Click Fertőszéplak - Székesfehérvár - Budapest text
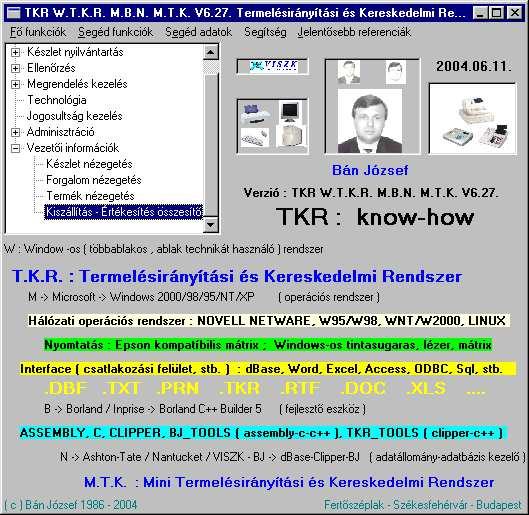The height and width of the screenshot is (515, 529). click(x=423, y=505)
